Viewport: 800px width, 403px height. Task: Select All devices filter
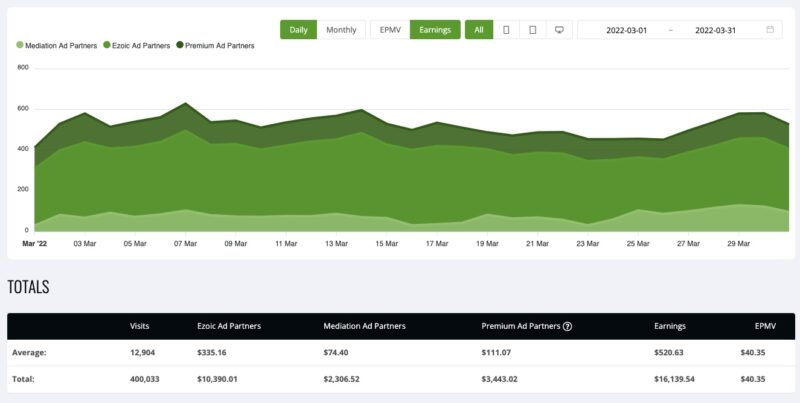pos(478,30)
